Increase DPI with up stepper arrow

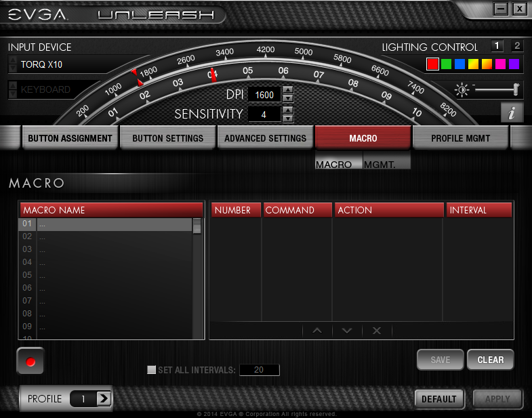pyautogui.click(x=288, y=91)
